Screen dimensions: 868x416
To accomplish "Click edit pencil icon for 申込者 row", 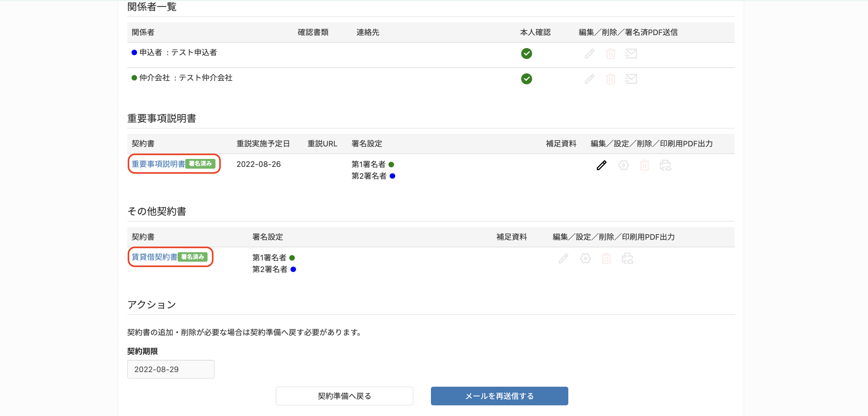I will point(589,54).
